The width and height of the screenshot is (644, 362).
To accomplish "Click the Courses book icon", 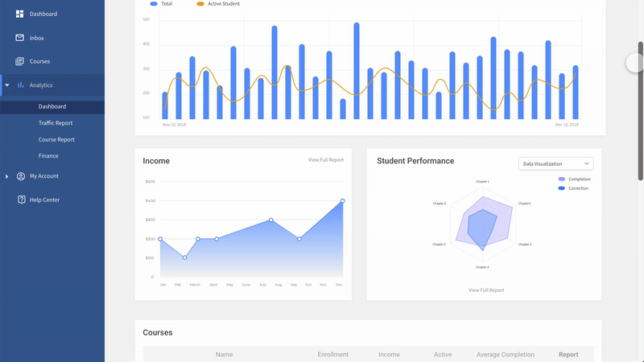I will 19,61.
